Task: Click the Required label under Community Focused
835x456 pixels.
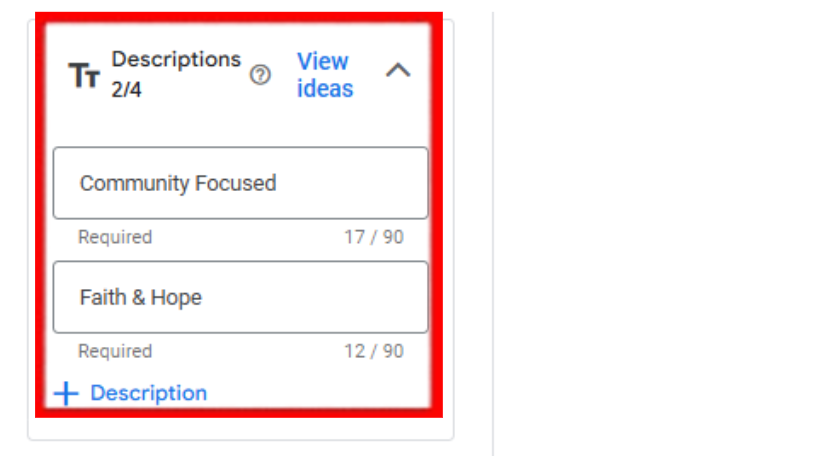Action: point(115,237)
